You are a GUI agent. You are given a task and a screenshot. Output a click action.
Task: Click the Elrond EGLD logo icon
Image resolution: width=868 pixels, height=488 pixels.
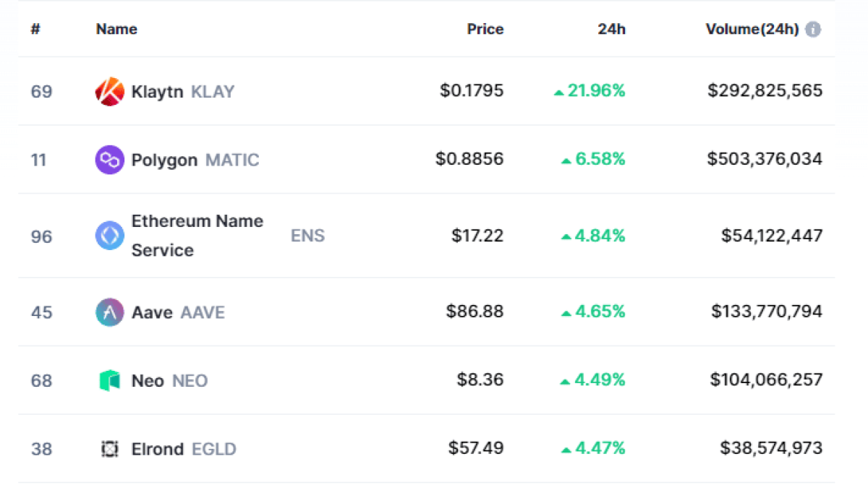[110, 449]
